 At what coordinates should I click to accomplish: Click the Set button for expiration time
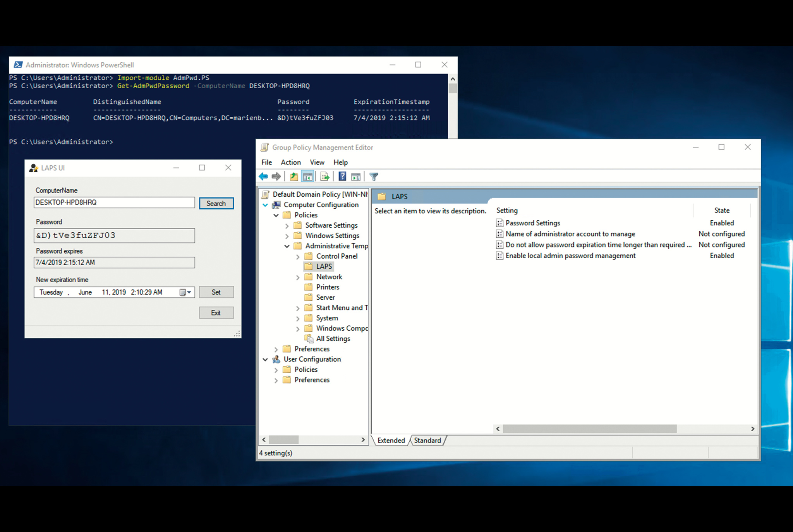(216, 292)
